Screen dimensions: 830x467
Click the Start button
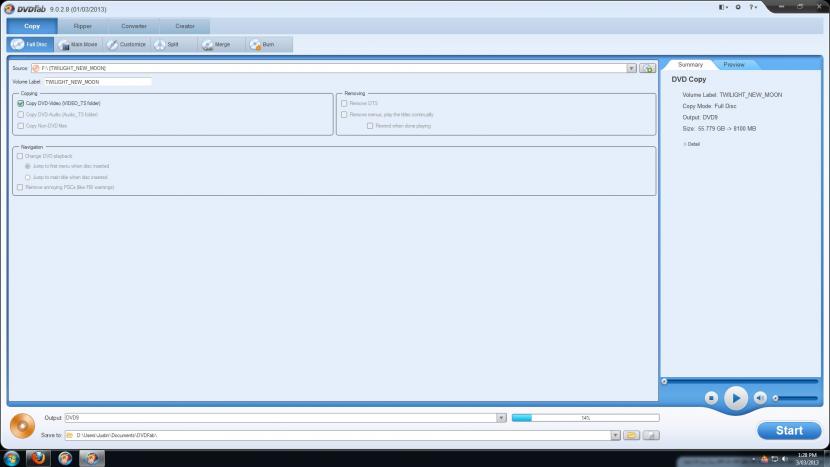789,430
